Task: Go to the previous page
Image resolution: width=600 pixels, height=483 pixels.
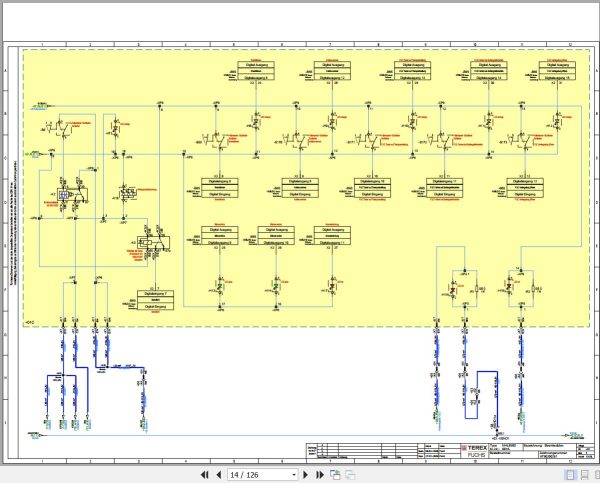Action: pos(219,475)
